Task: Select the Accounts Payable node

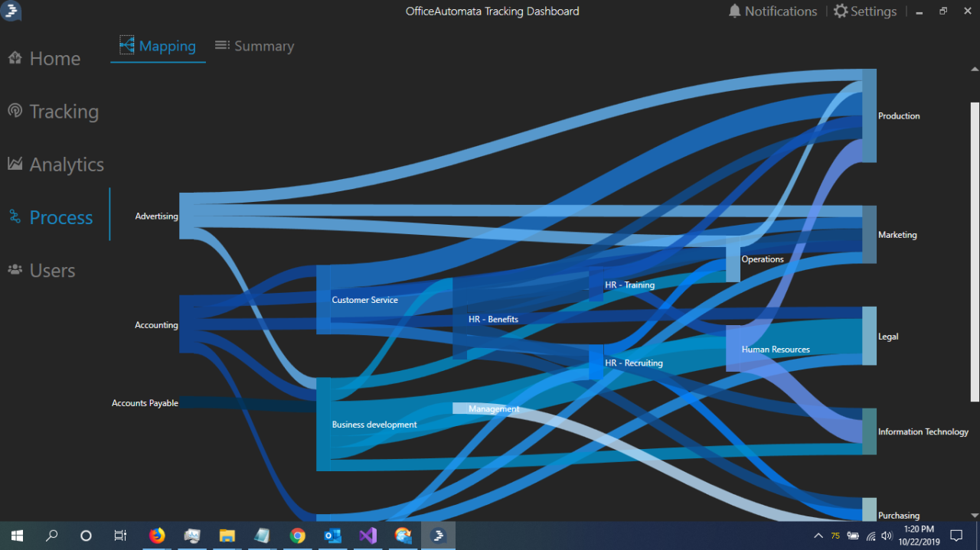Action: [145, 403]
